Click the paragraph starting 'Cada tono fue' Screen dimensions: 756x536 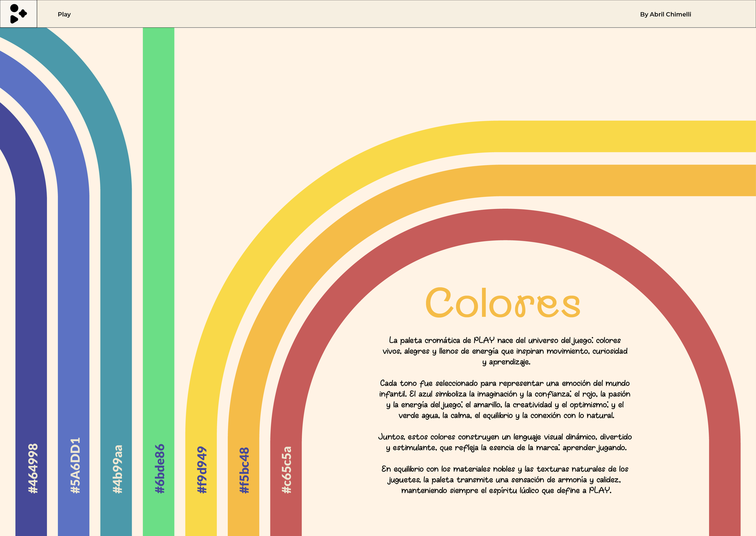click(505, 399)
